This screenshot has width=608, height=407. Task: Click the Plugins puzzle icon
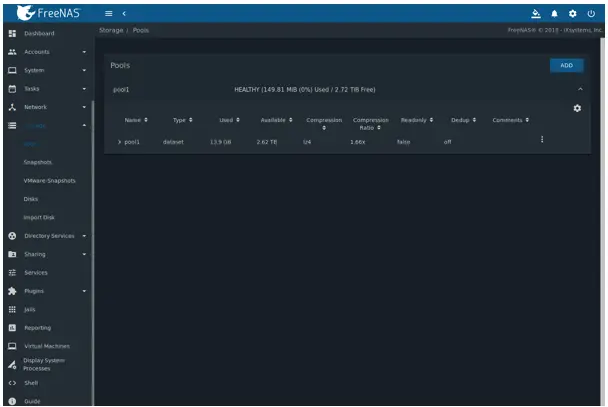pos(12,291)
